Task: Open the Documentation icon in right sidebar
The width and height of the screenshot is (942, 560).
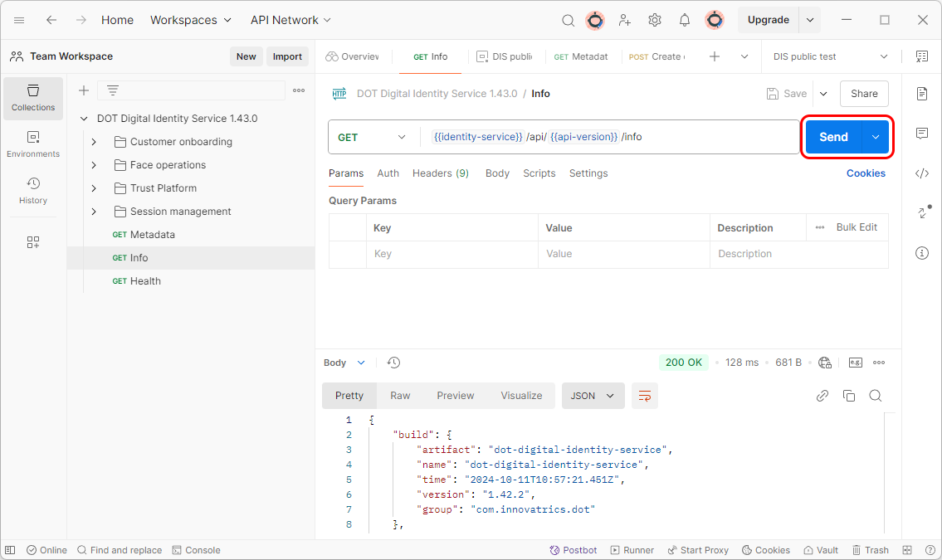Action: click(922, 94)
